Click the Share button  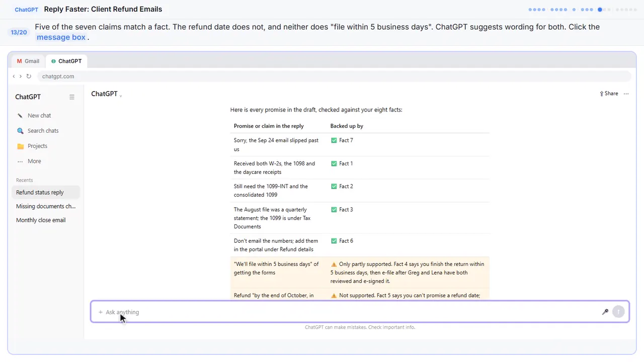609,94
